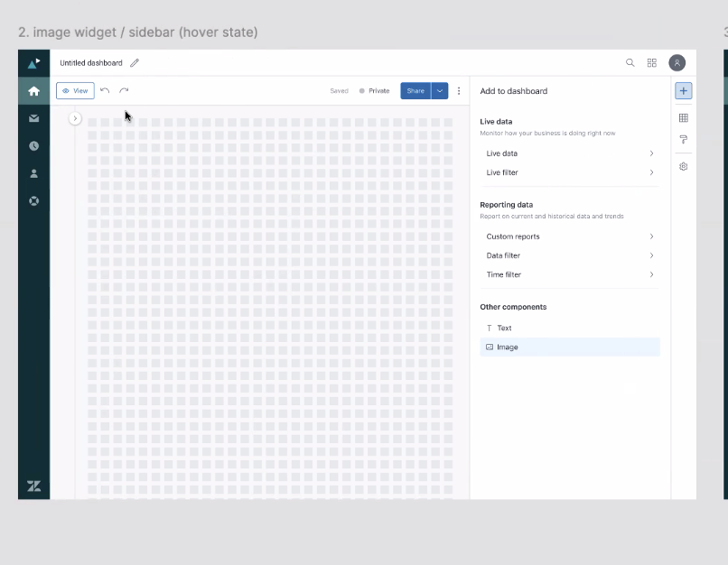Expand the Live data item

tap(569, 153)
